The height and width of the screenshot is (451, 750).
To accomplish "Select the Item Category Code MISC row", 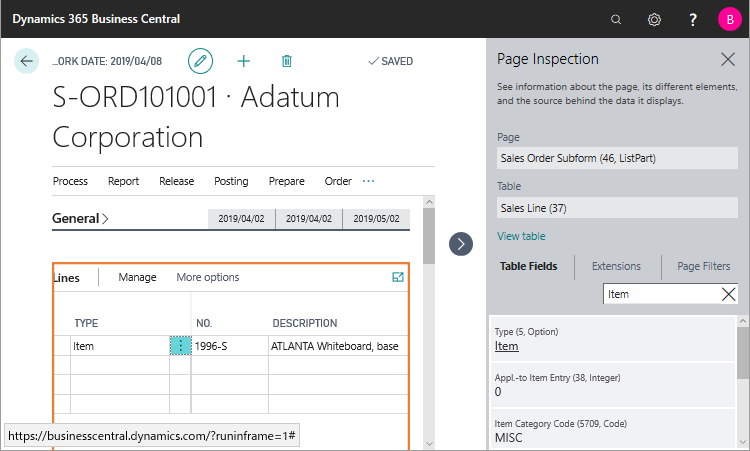I will tap(613, 429).
